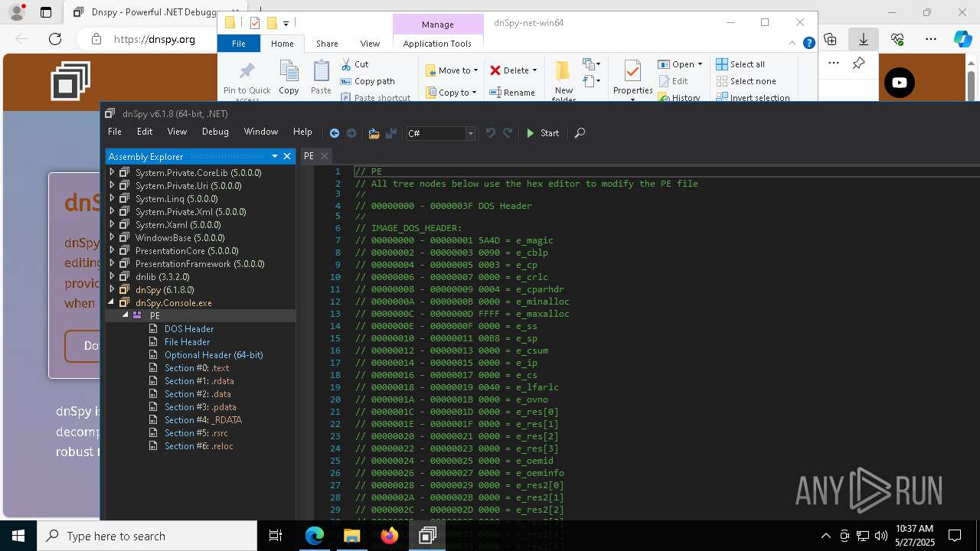Select Section #2: .data node
The image size is (980, 551).
point(198,394)
